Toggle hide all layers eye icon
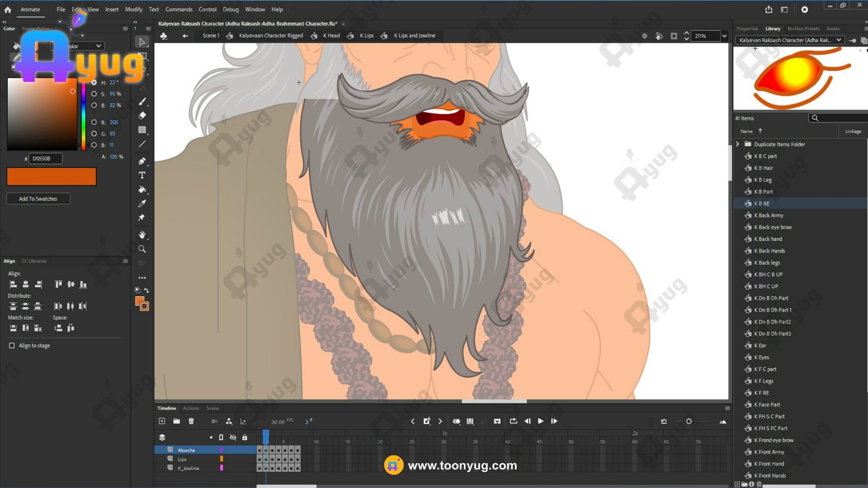Image resolution: width=868 pixels, height=488 pixels. pyautogui.click(x=233, y=437)
